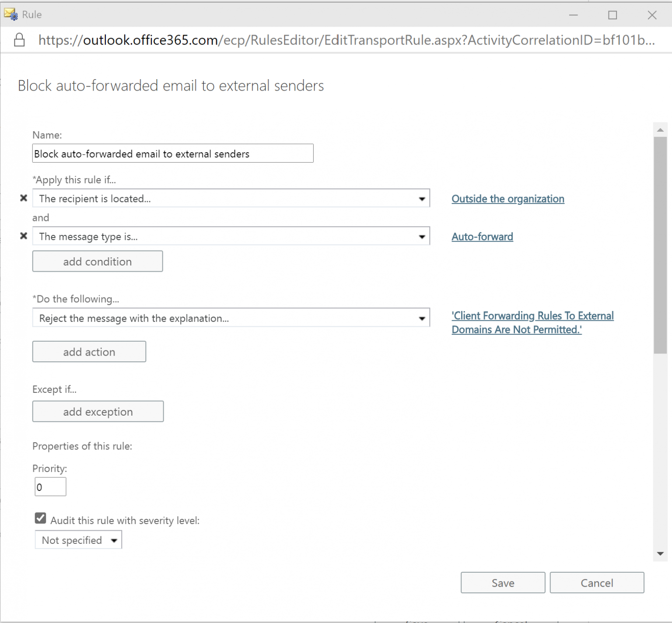Screen dimensions: 672x623
Task: Expand the reject the message action dropdown
Action: [421, 318]
